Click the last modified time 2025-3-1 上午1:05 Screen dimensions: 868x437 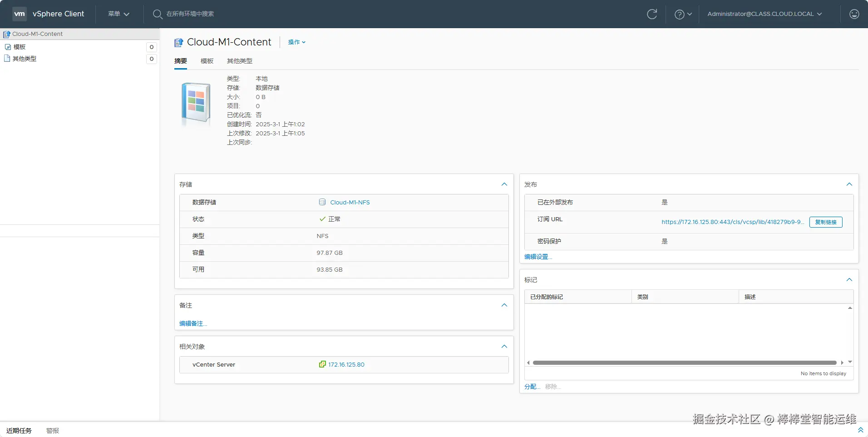[x=280, y=133]
